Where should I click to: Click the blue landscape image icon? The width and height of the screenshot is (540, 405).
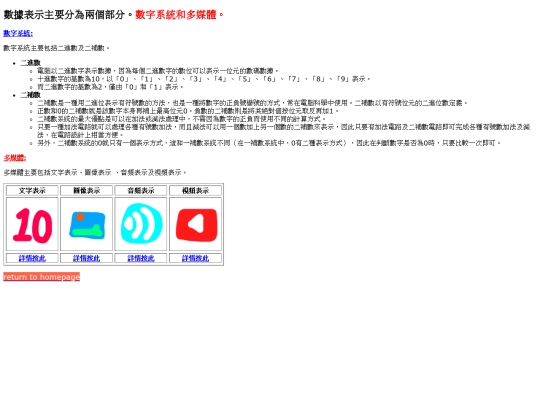click(87, 225)
